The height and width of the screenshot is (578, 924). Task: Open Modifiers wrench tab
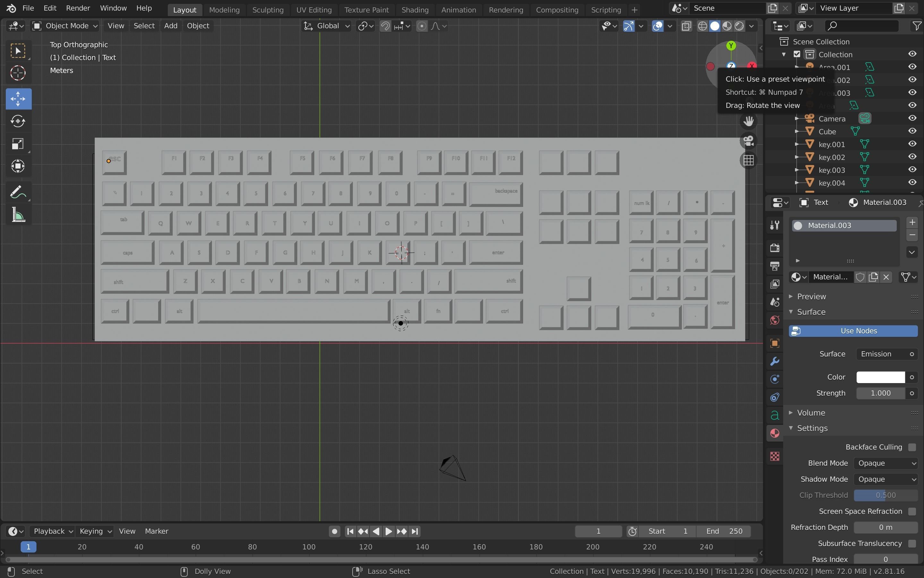click(775, 361)
